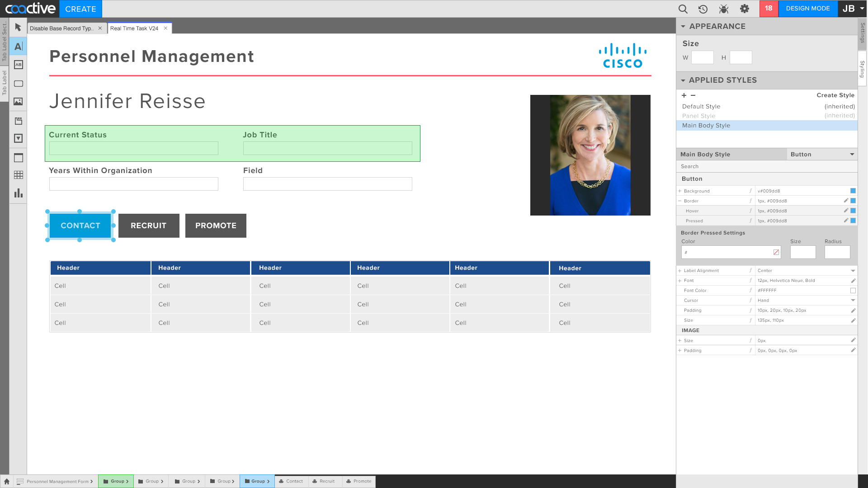Select the pointer arrow tool
Image resolution: width=868 pixels, height=488 pixels.
pyautogui.click(x=18, y=27)
